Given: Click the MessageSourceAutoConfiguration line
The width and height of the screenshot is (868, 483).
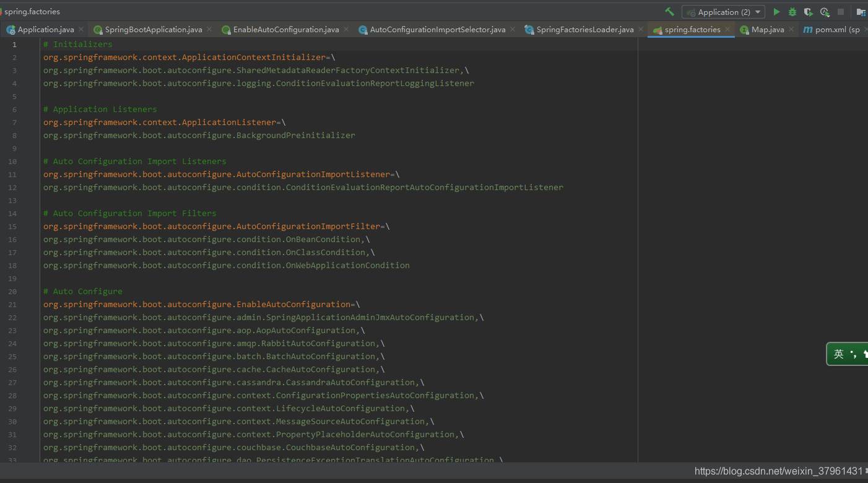Looking at the screenshot, I should click(x=239, y=421).
